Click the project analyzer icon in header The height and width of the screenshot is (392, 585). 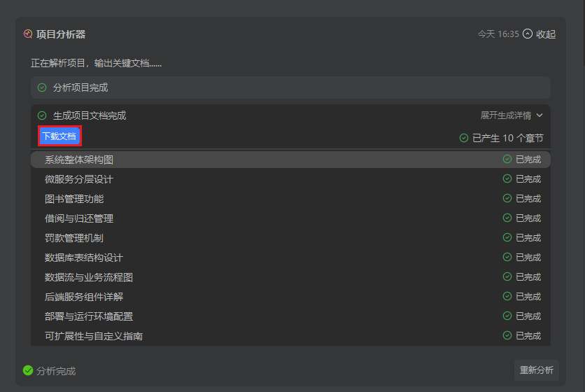click(28, 34)
